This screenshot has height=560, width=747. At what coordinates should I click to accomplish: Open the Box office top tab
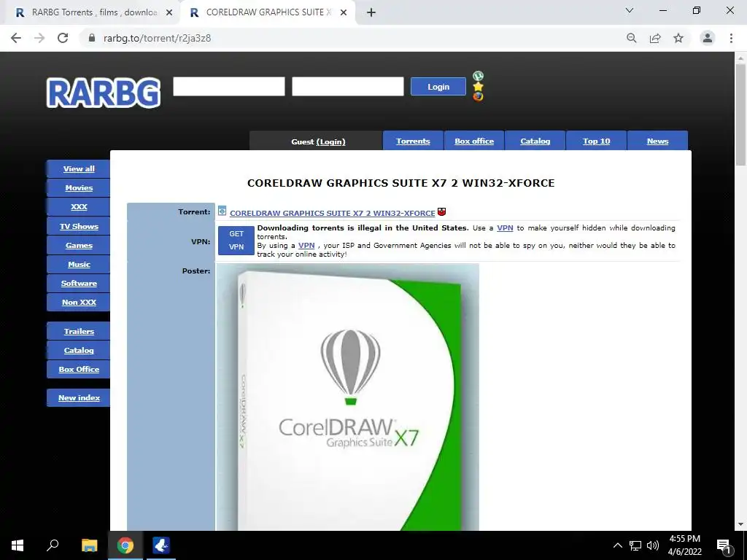[474, 141]
